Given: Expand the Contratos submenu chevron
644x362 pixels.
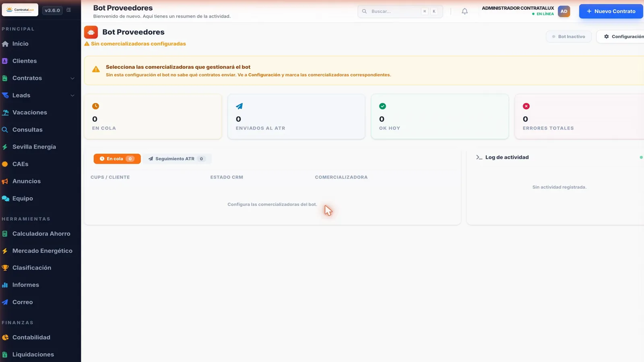Looking at the screenshot, I should pyautogui.click(x=72, y=78).
